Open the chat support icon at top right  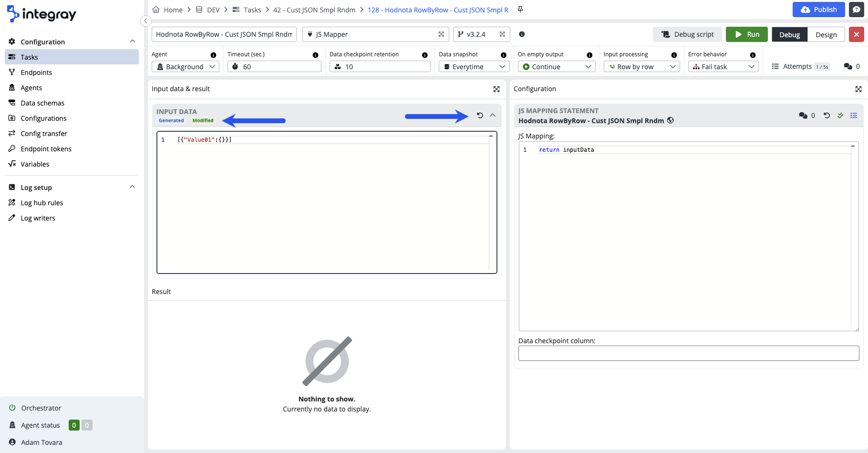(x=857, y=10)
